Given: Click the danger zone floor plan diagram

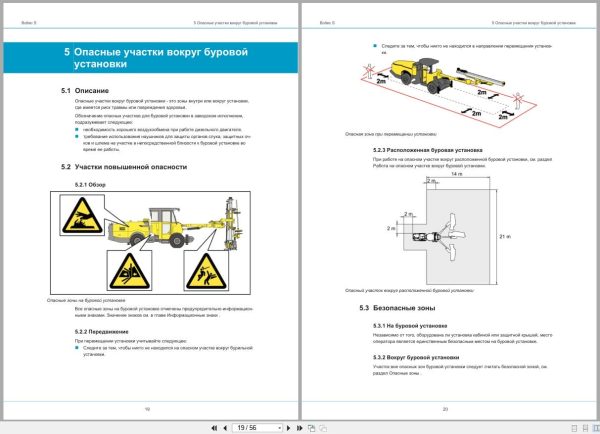Looking at the screenshot, I should (x=449, y=229).
